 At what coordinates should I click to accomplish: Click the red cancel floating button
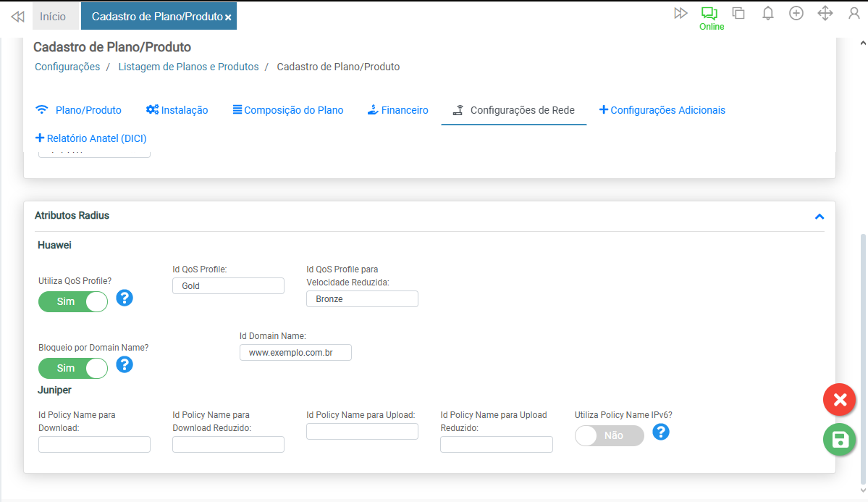pyautogui.click(x=839, y=400)
